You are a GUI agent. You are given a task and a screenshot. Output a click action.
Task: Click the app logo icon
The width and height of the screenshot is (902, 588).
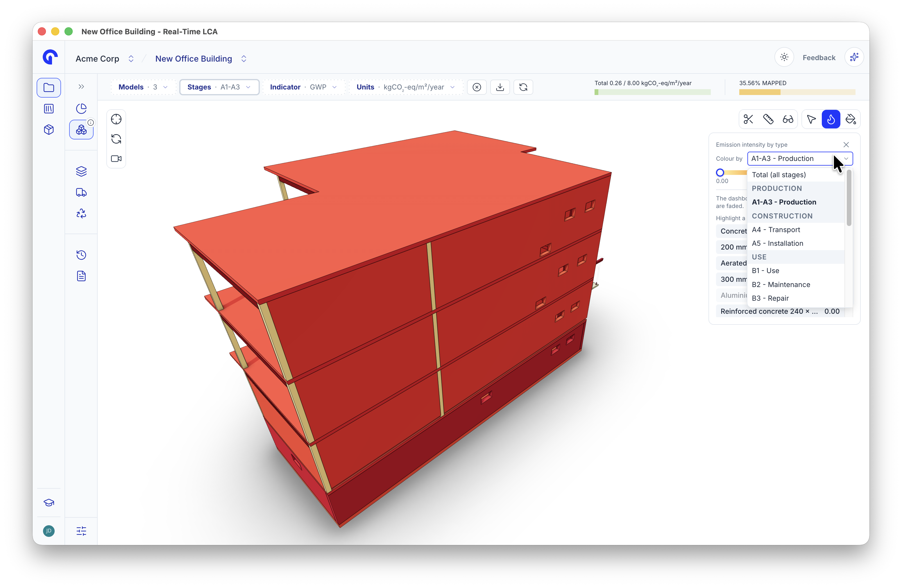point(50,57)
